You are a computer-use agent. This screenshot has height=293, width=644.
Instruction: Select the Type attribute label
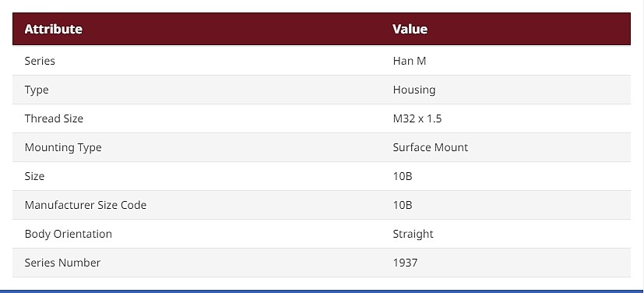[37, 90]
